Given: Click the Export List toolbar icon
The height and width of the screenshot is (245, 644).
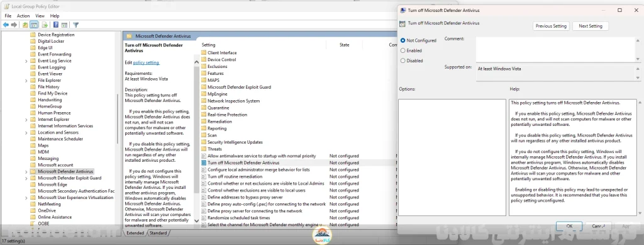Looking at the screenshot, I should (45, 25).
